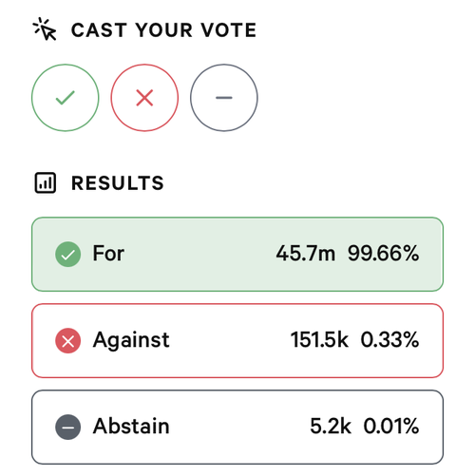Screen dimensions: 475x476
Task: Click the 151.5k Against vote count
Action: [x=319, y=340]
